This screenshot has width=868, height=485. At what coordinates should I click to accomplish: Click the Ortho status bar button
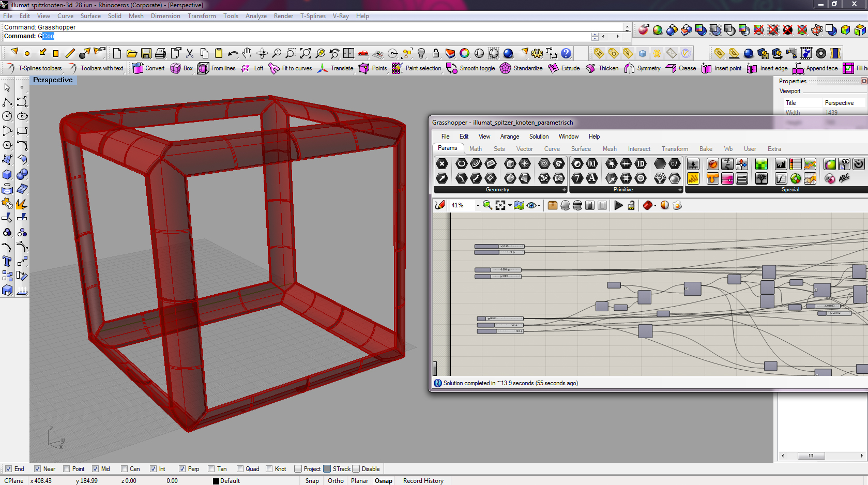336,481
